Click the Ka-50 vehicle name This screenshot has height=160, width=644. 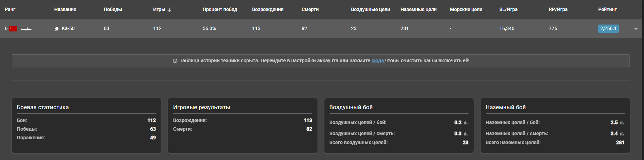(68, 28)
